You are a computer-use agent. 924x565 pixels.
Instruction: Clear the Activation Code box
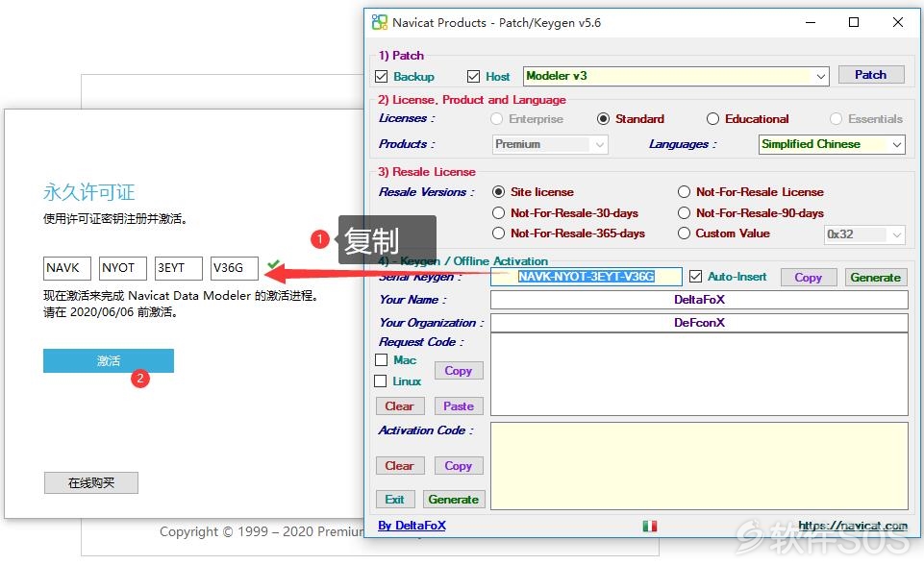coord(400,465)
